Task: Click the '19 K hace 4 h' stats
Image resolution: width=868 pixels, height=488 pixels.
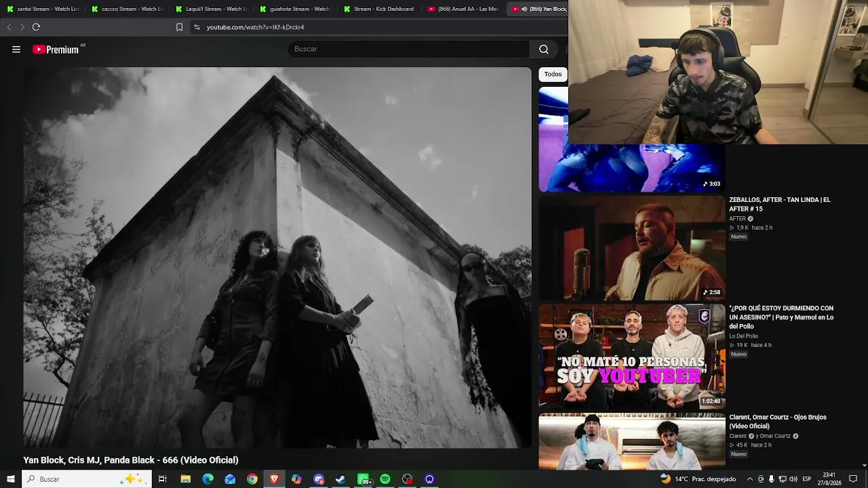Action: 751,345
